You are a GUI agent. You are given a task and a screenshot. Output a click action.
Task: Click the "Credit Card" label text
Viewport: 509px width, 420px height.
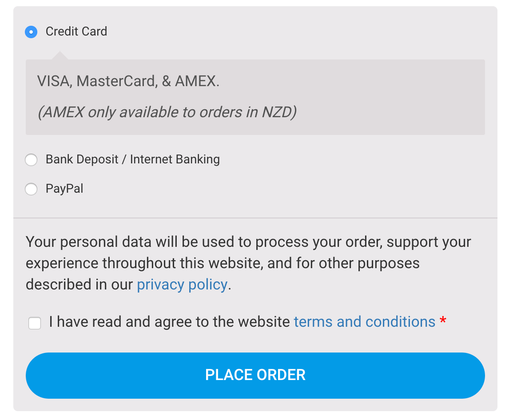[x=76, y=32]
